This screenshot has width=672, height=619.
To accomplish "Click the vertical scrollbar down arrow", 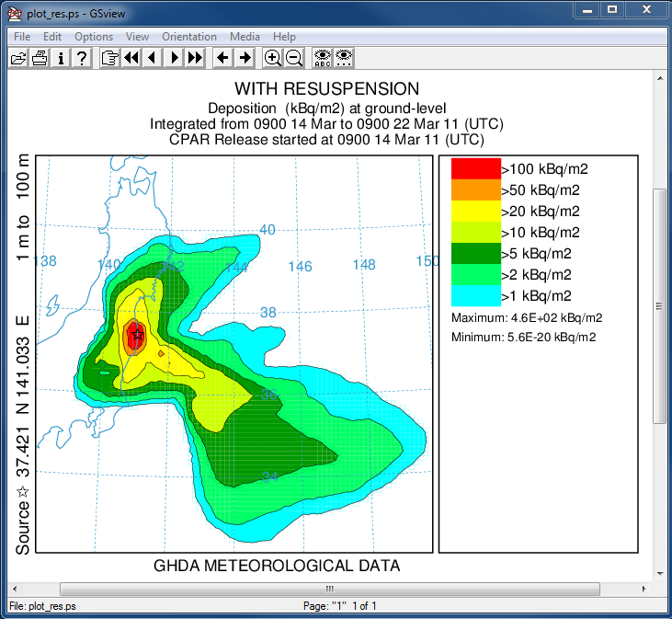I will [x=659, y=572].
